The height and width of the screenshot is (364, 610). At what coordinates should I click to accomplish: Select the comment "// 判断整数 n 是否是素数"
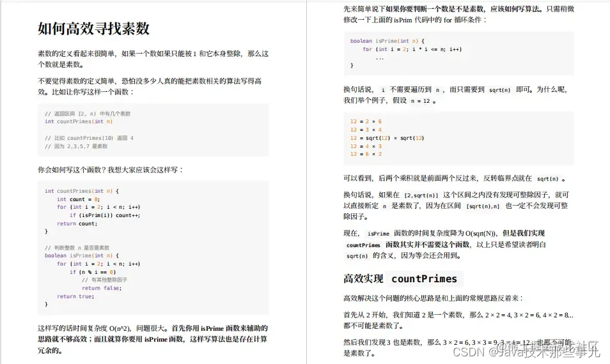(x=77, y=248)
